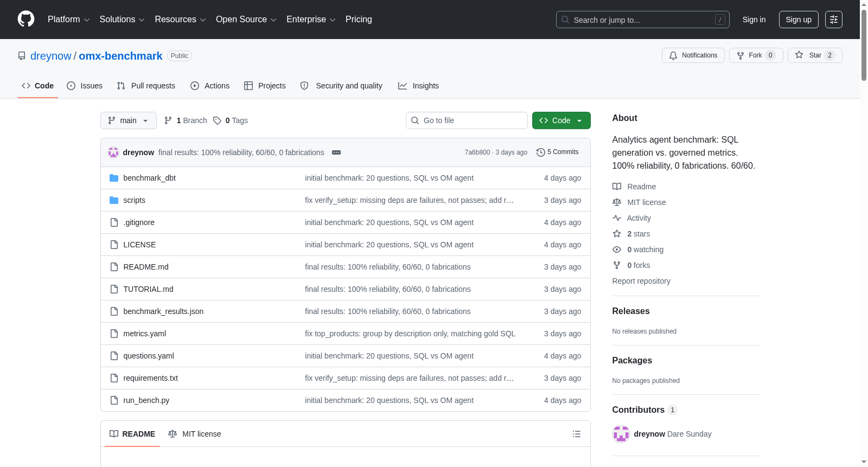
Task: Switch to the Pull requests tab
Action: coord(146,86)
